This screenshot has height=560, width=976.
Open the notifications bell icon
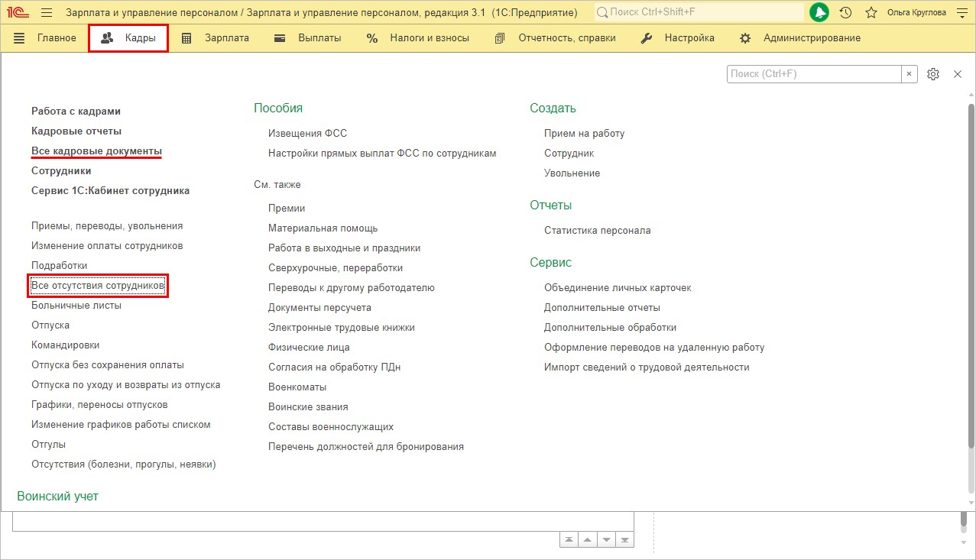[819, 12]
